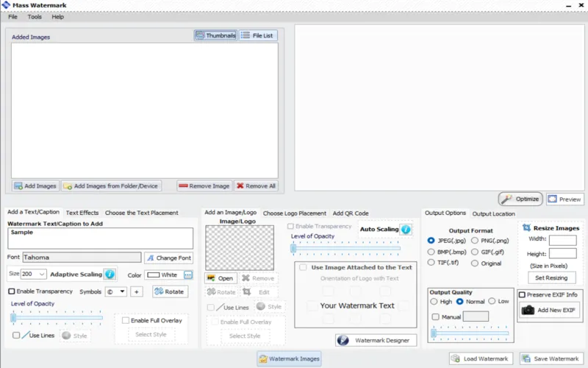This screenshot has height=368, width=588.
Task: Click the Mass Watermark app logo icon
Action: 6,5
